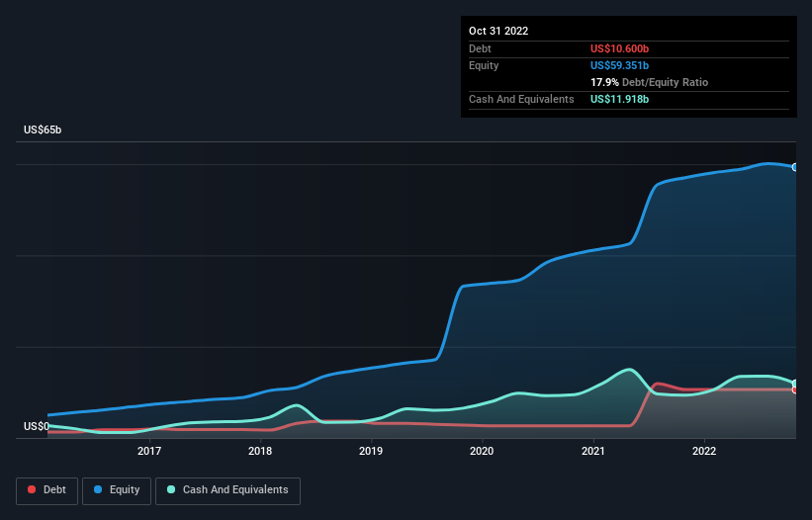Toggle the Cash And Equivalents legend button
Image resolution: width=812 pixels, height=520 pixels.
227,490
